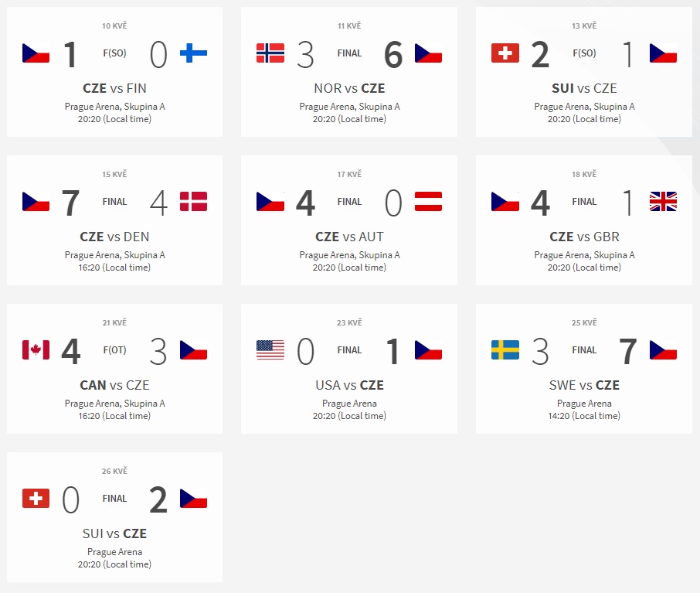Open the CZE vs FIN match link
The height and width of the screenshot is (593, 700).
[x=114, y=88]
